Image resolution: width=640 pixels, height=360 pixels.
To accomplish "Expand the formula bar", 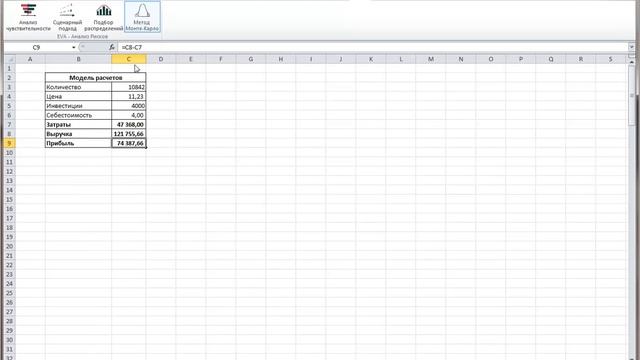I will tap(631, 47).
